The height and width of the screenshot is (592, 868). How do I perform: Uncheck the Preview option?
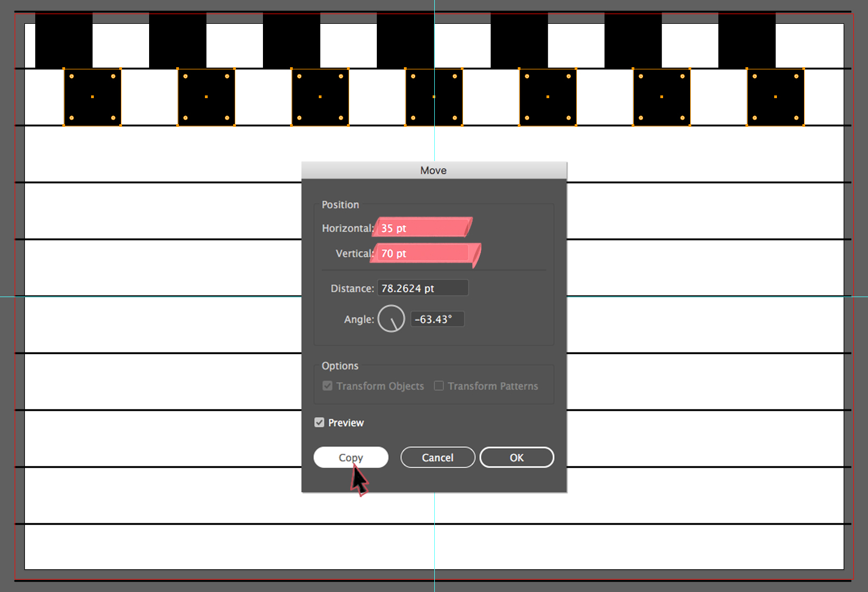pyautogui.click(x=319, y=422)
